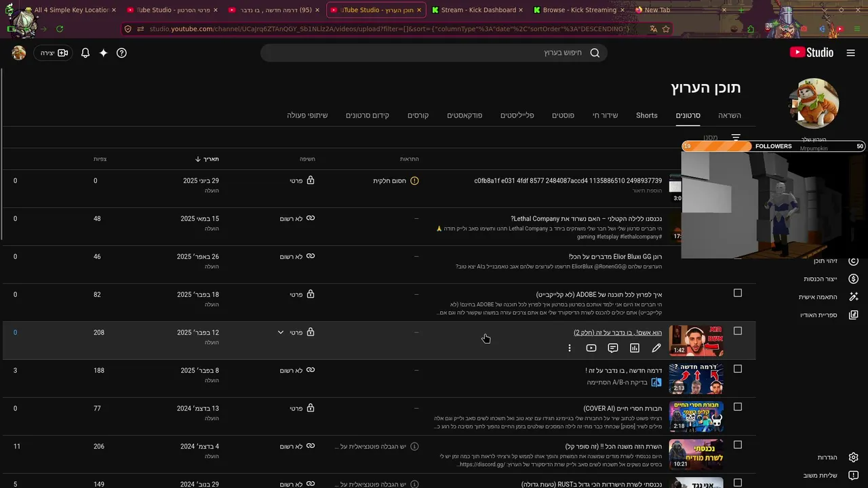Viewport: 868px width, 488px height.
Task: Open comments icon for הוא אשם video
Action: pos(613,348)
